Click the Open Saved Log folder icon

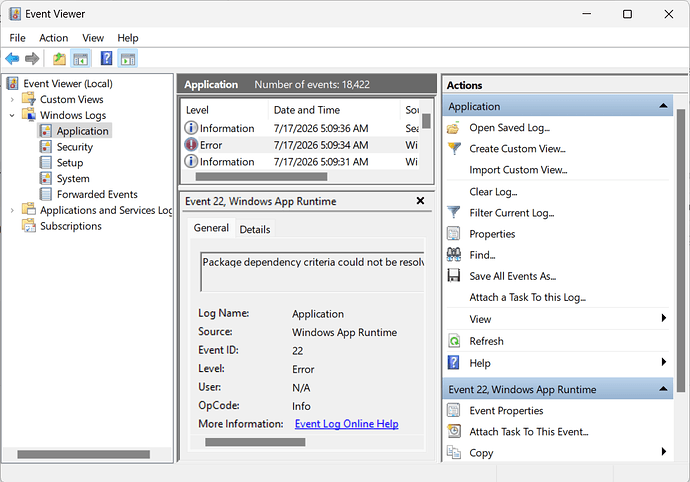454,128
